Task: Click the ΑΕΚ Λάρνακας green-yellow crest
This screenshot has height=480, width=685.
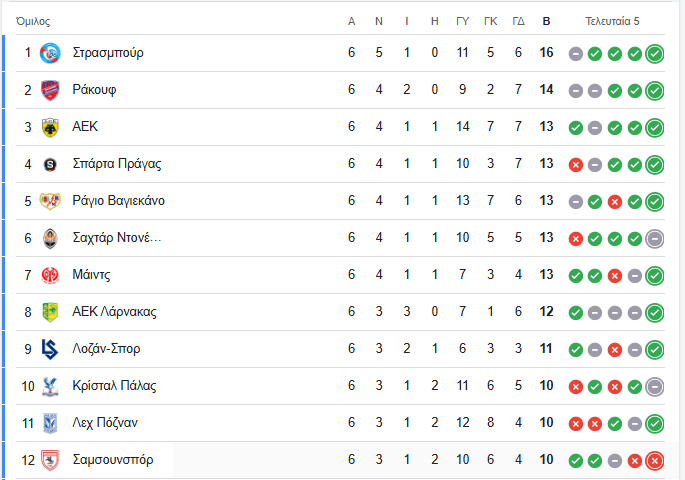Action: (x=50, y=312)
